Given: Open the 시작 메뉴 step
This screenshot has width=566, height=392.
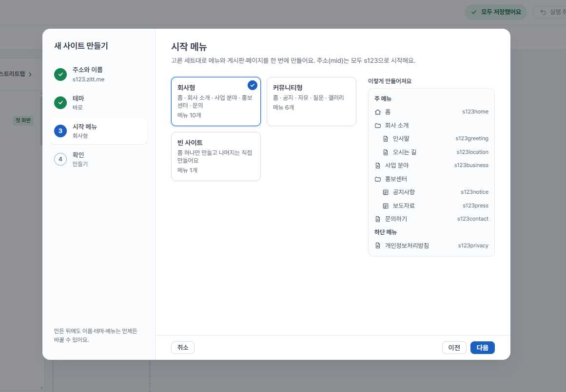Looking at the screenshot, I should click(98, 131).
